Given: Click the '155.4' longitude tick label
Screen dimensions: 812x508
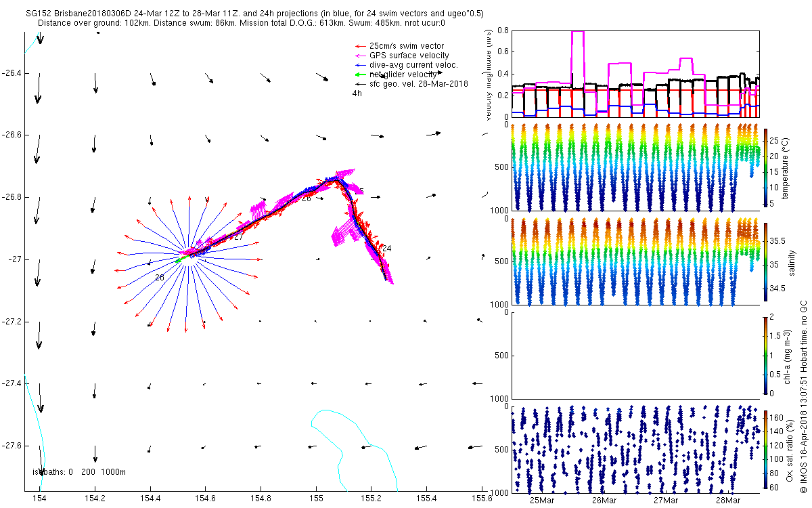Looking at the screenshot, I should tap(426, 499).
